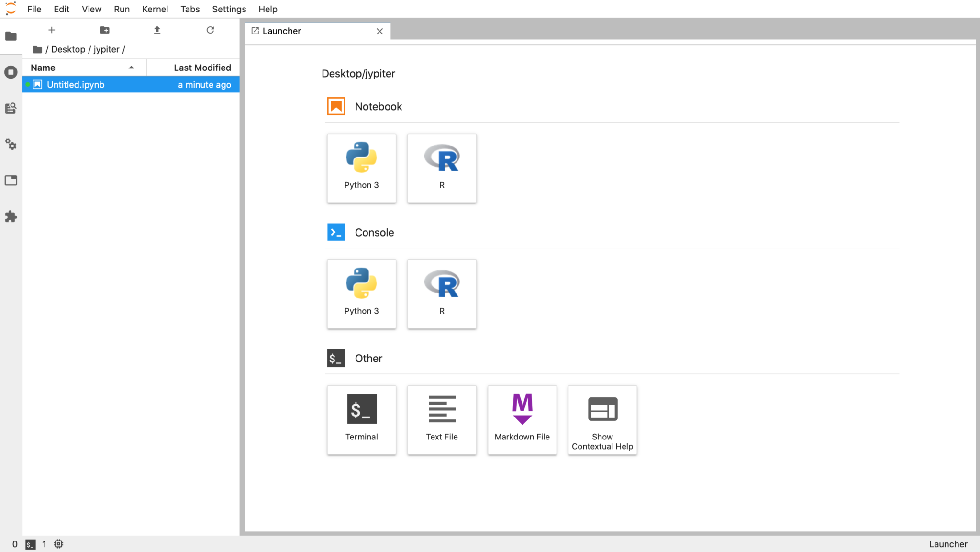Open a new Terminal from launcher
Screen dimensions: 980x552
coord(361,419)
